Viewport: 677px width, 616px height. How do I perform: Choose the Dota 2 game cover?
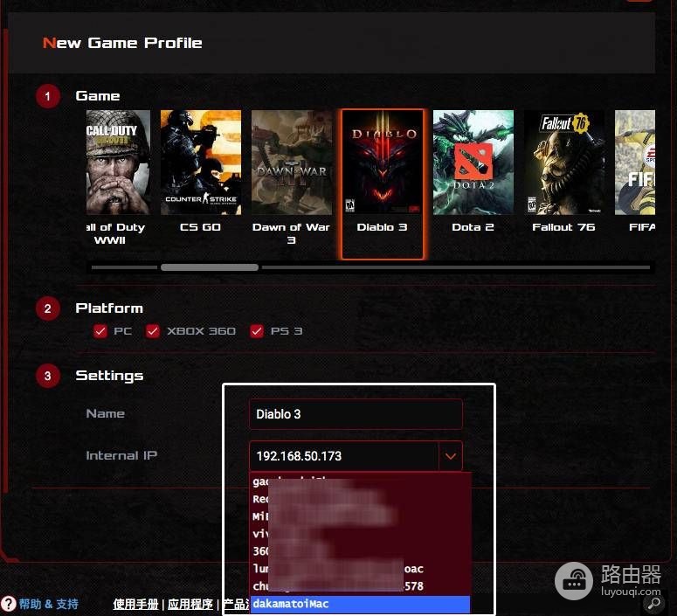point(473,163)
